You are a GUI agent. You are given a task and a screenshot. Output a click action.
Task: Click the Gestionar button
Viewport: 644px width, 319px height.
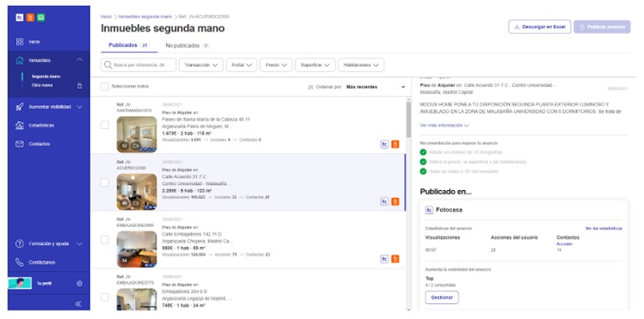(x=442, y=297)
